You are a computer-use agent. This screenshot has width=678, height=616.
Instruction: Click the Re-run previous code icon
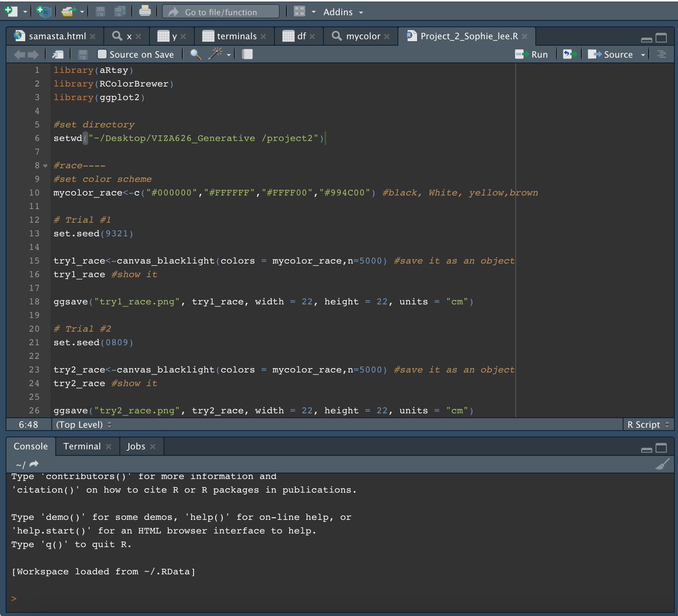[x=570, y=54]
